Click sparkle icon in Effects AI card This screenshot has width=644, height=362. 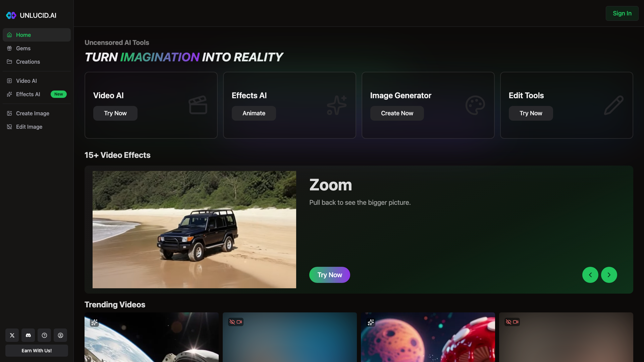click(x=336, y=105)
